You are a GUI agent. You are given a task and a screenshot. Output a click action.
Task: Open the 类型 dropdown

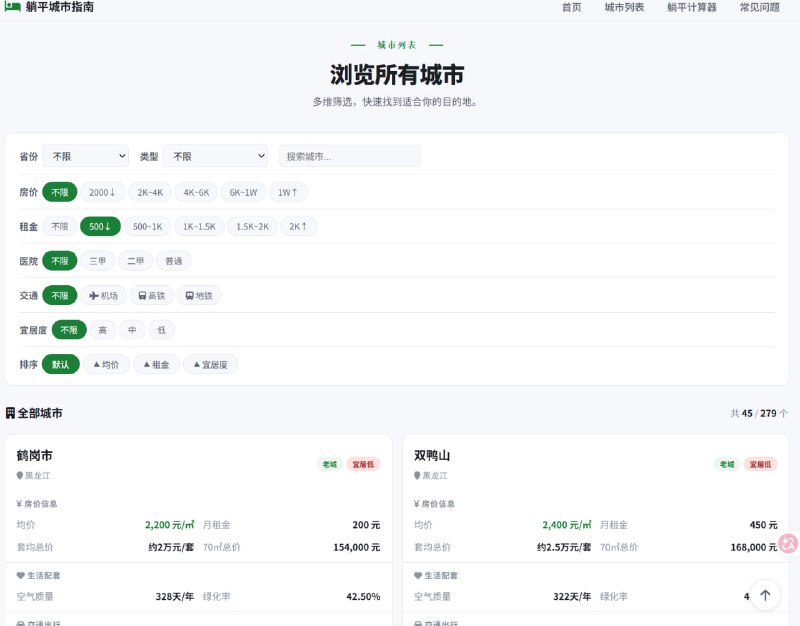(x=215, y=156)
